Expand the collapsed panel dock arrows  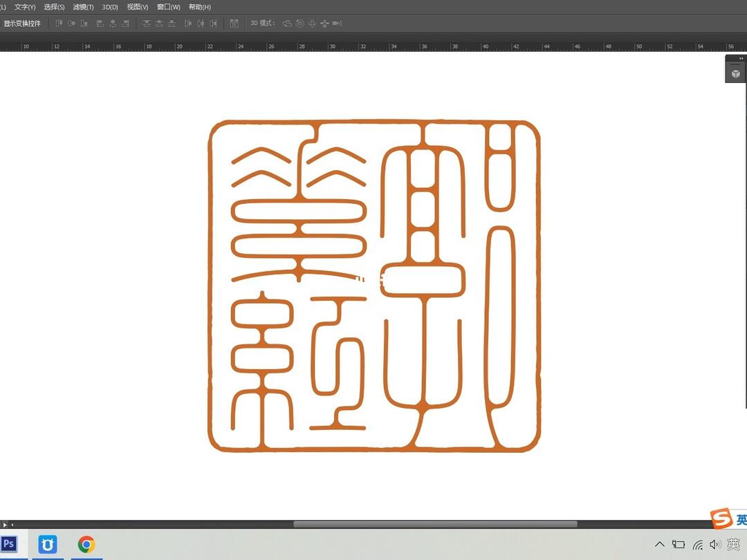pos(741,59)
